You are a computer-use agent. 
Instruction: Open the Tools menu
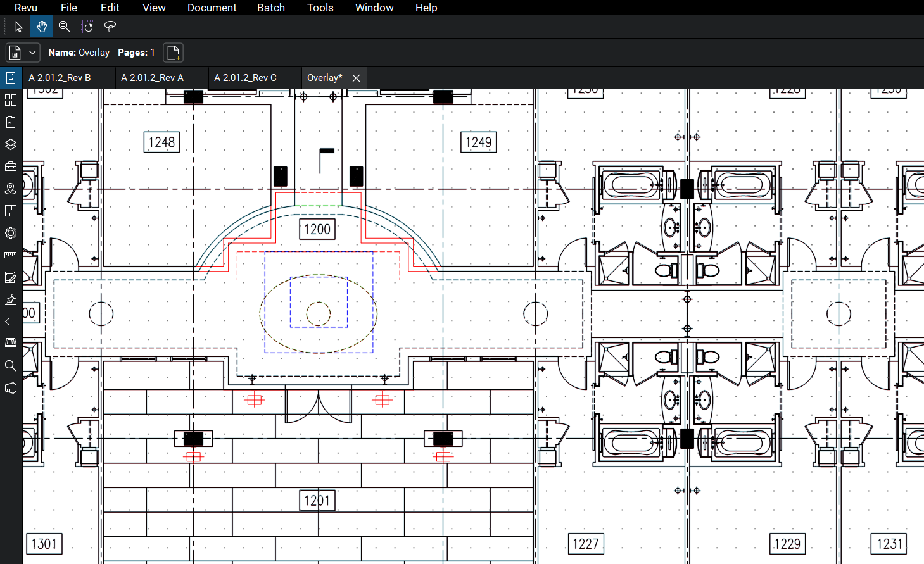tap(320, 8)
